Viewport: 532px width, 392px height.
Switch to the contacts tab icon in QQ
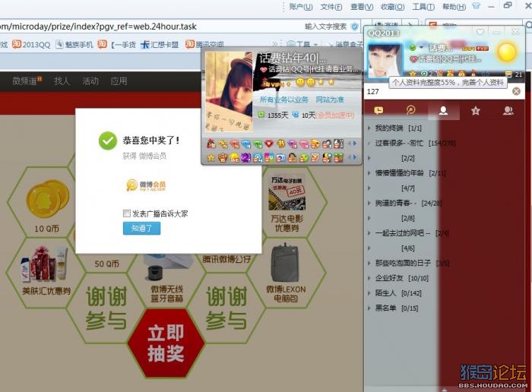[x=443, y=111]
